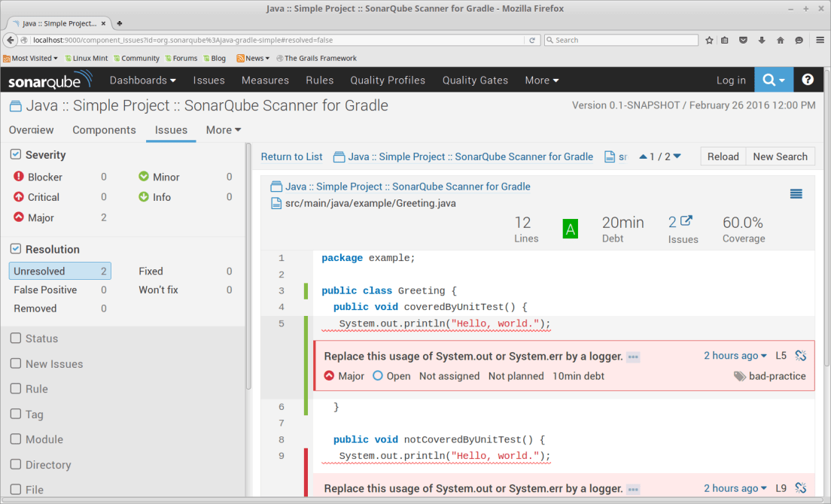Open the issue pagination dropdown next to 1/2
Viewport: 831px width, 504px height.
point(678,156)
